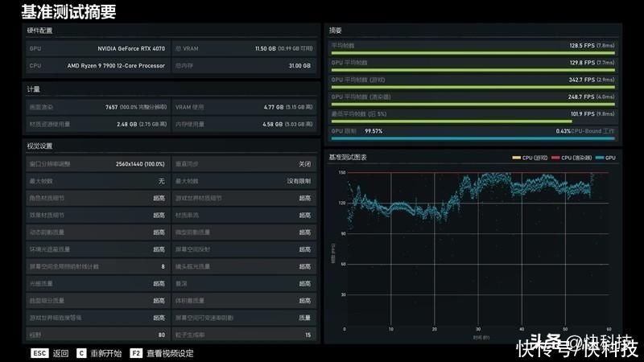The width and height of the screenshot is (644, 362).
Task: Click the 31.00 GB total memory value
Action: (x=299, y=66)
